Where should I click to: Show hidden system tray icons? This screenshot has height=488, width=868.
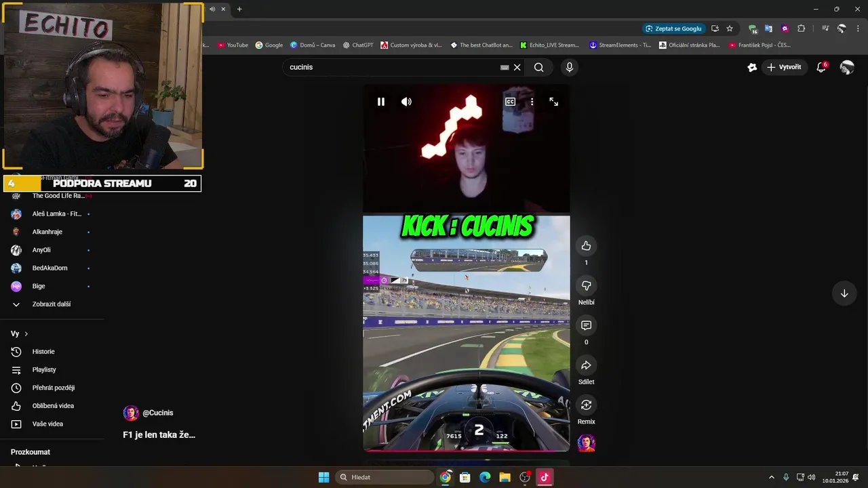[x=771, y=477]
